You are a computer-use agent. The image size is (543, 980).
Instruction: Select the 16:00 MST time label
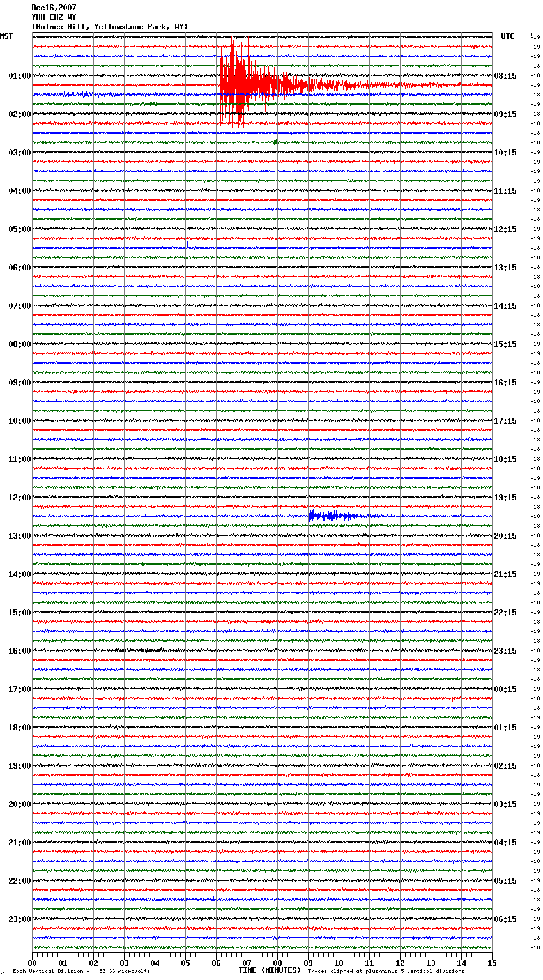click(19, 651)
